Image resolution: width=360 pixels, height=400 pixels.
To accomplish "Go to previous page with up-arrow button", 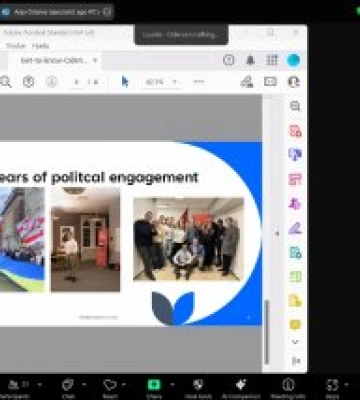I will (29, 82).
